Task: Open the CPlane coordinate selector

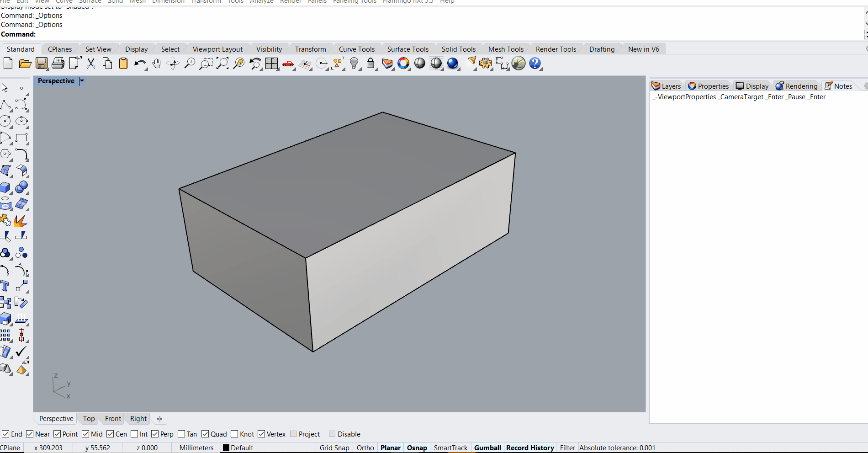Action: pos(11,448)
